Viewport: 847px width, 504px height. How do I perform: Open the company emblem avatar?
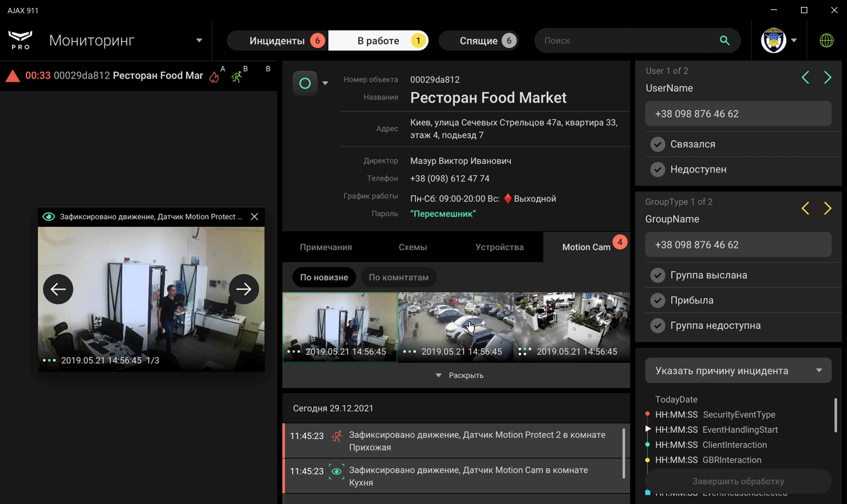(773, 40)
